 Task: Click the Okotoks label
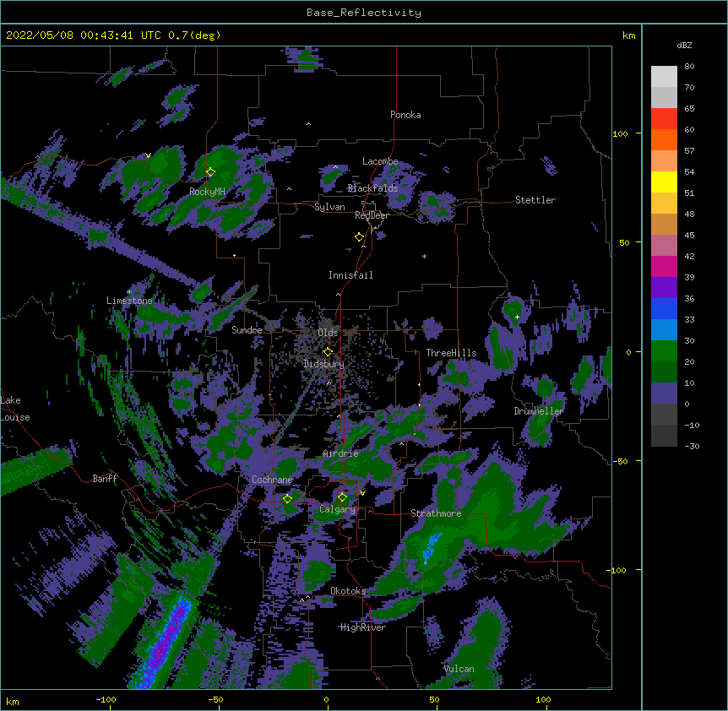[x=348, y=591]
